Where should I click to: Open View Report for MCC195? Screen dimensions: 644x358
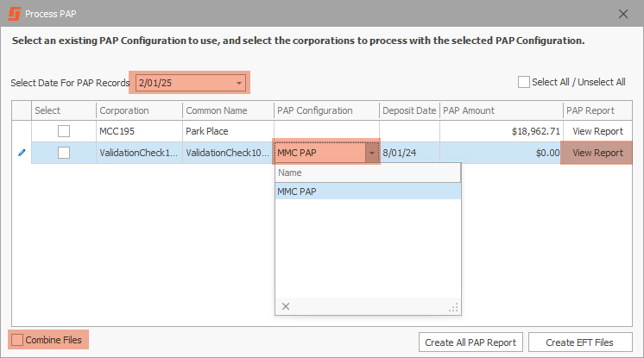(x=597, y=131)
